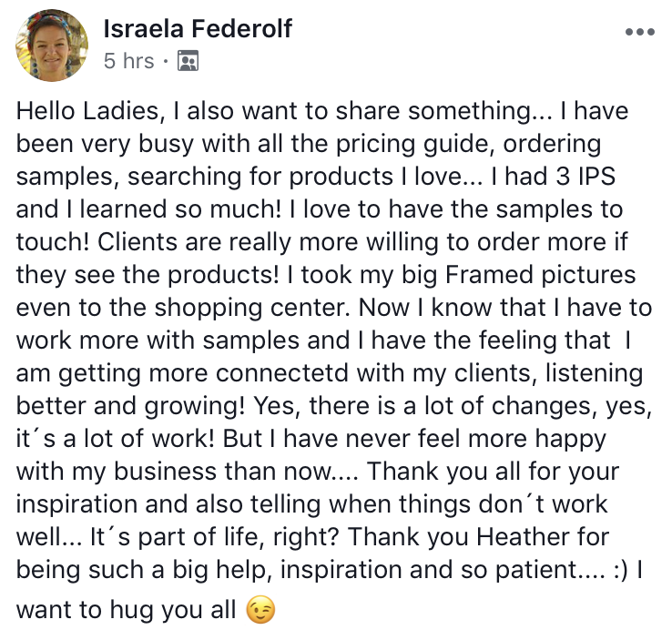The image size is (672, 640).
Task: Open the three-dot post options menu
Action: (639, 31)
